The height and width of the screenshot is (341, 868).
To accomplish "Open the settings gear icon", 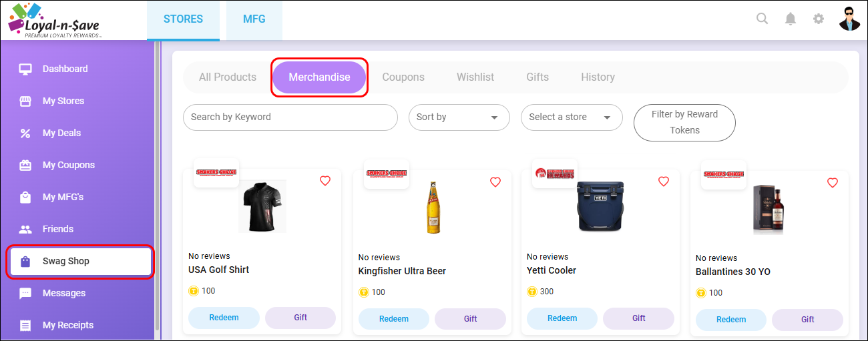I will (819, 19).
